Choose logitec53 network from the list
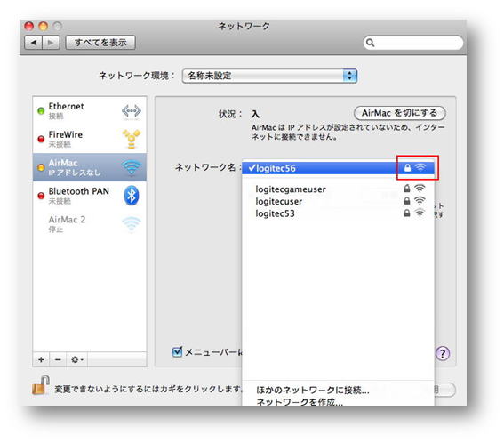The height and width of the screenshot is (443, 504). coord(338,213)
